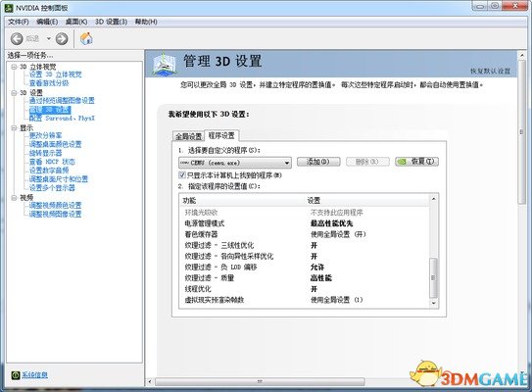The image size is (532, 392).
Task: Click the 功能 column header
Action: (242, 200)
